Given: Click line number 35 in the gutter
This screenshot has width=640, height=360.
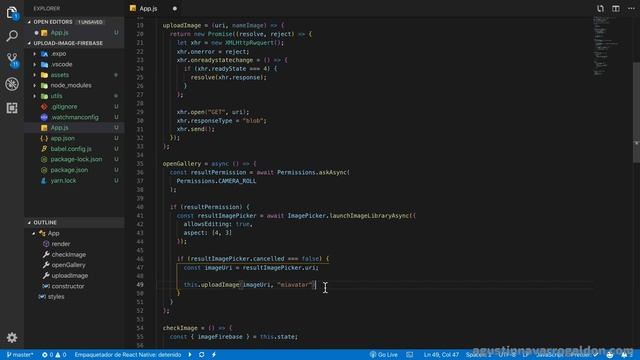Looking at the screenshot, I should 140,164.
